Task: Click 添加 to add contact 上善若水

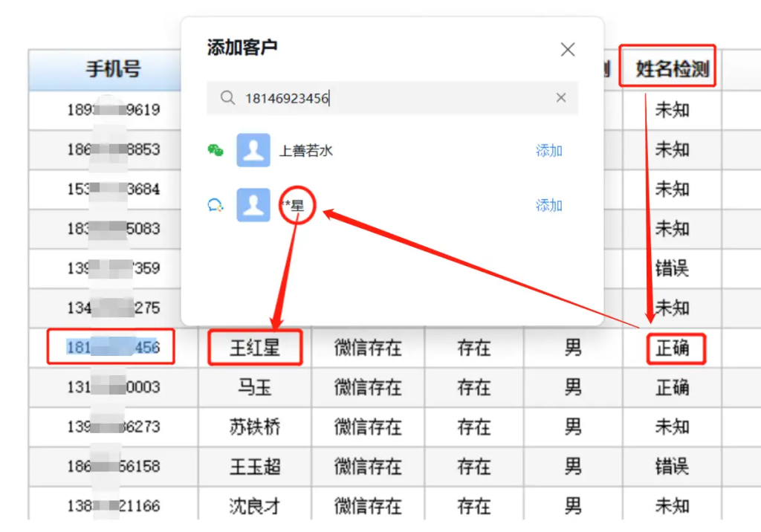Action: (548, 150)
